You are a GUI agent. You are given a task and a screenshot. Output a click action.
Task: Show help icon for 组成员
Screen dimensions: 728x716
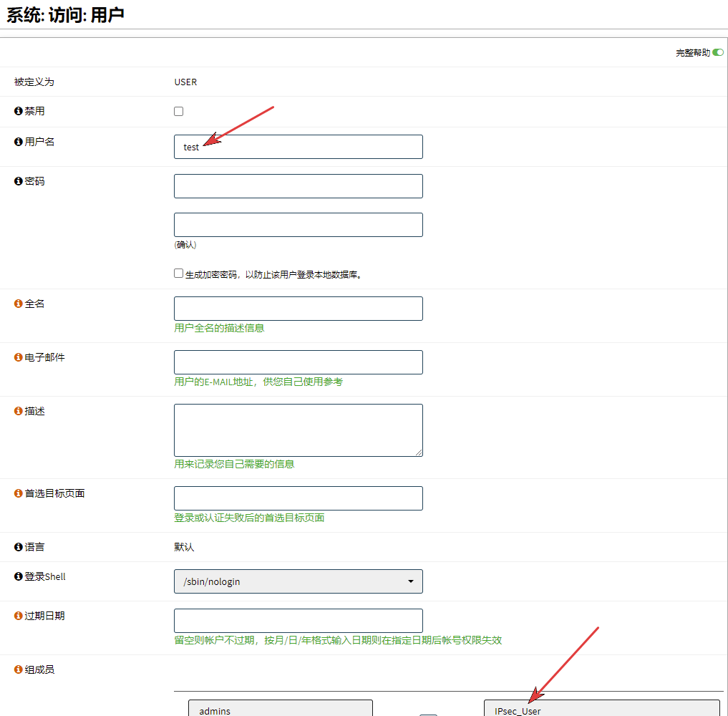(x=19, y=669)
